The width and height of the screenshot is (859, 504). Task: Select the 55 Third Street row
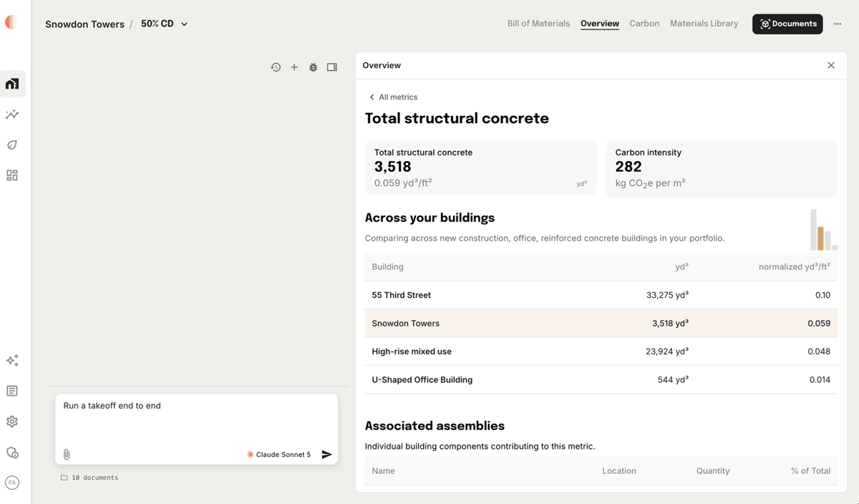coord(601,295)
